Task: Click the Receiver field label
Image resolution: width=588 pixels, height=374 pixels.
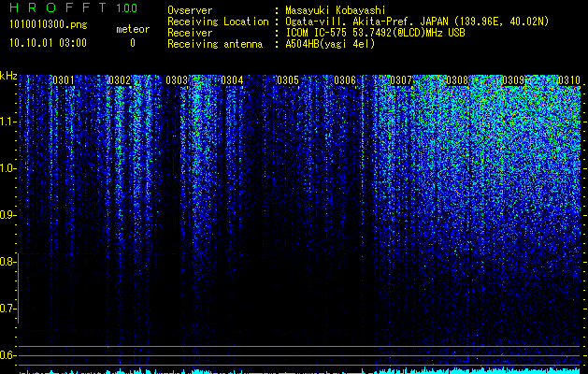Action: [190, 33]
